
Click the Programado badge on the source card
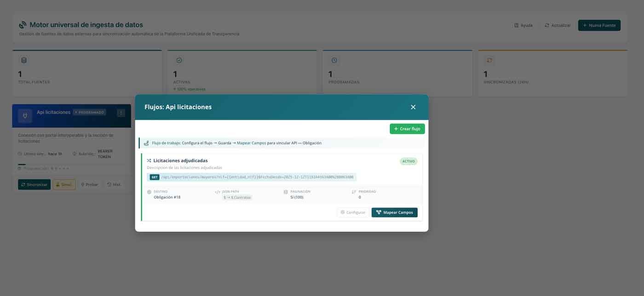pyautogui.click(x=90, y=112)
